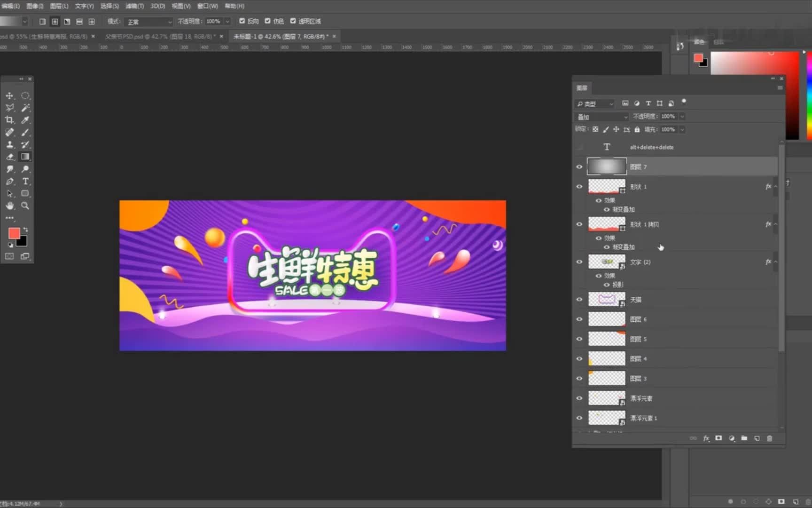The image size is (812, 508).
Task: Enable the 反向 checkbox in options bar
Action: (x=243, y=21)
